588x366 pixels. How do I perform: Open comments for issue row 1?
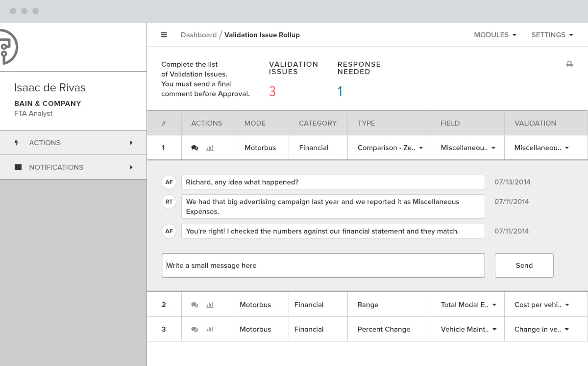pyautogui.click(x=195, y=148)
